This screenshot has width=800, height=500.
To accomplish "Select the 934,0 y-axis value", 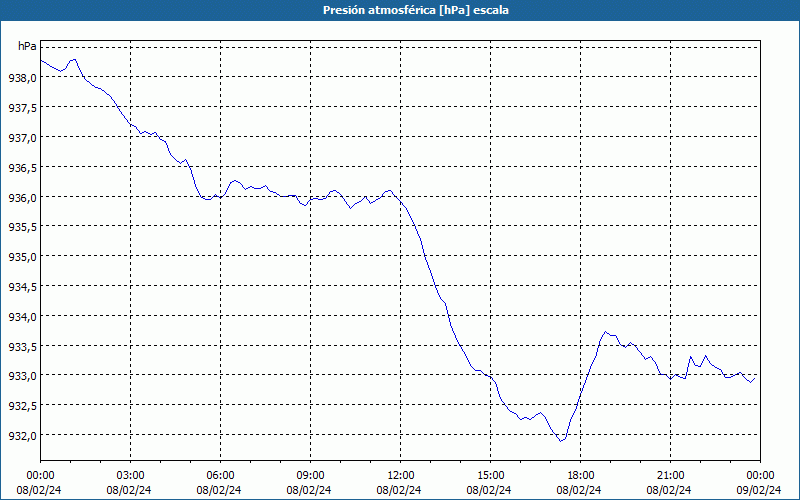I will (22, 317).
